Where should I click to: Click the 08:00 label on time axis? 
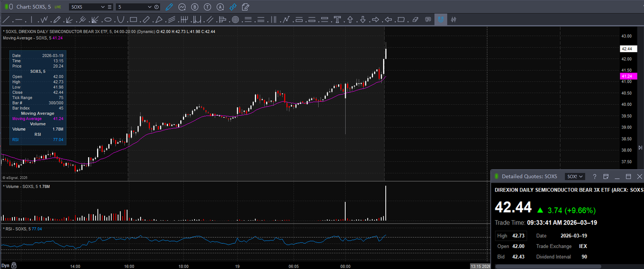346,265
